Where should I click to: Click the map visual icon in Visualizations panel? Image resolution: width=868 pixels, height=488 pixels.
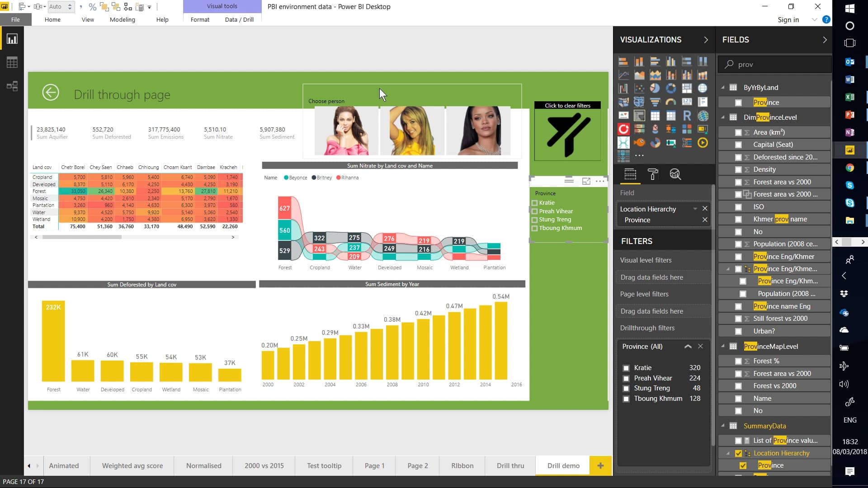(623, 101)
